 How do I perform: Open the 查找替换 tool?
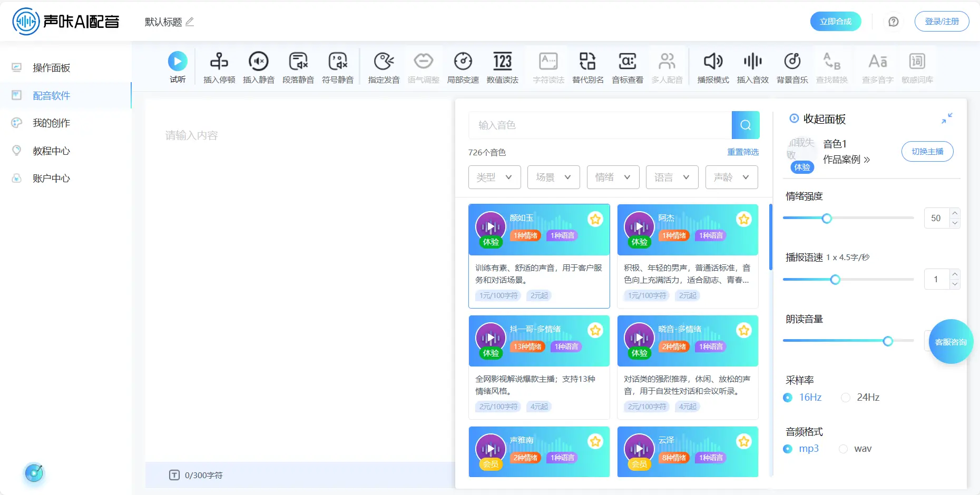(x=831, y=66)
